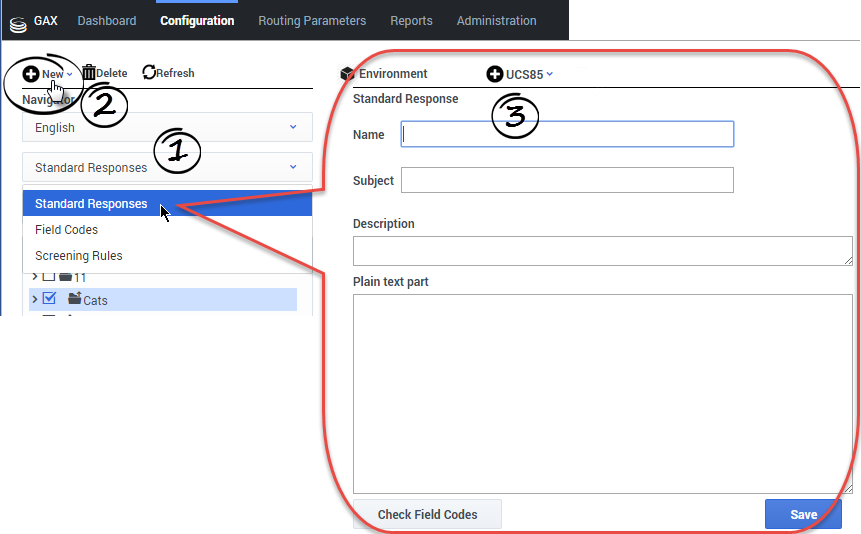Click the New plus icon
861x534 pixels.
(x=31, y=74)
